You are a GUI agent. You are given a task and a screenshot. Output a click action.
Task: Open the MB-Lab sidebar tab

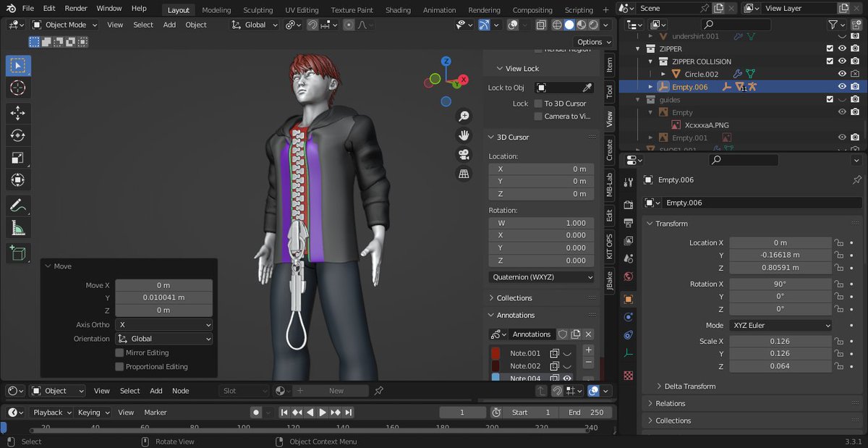point(609,185)
